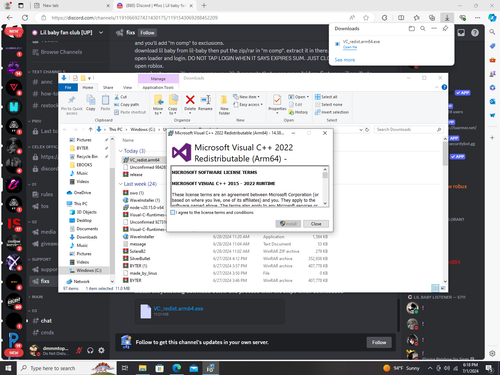Image resolution: width=500 pixels, height=375 pixels.
Task: Switch to the Share ribbon tab
Action: (108, 87)
